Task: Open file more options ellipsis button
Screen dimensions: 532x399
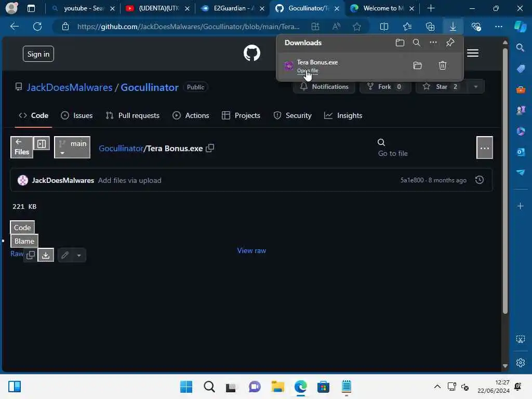Action: point(485,148)
